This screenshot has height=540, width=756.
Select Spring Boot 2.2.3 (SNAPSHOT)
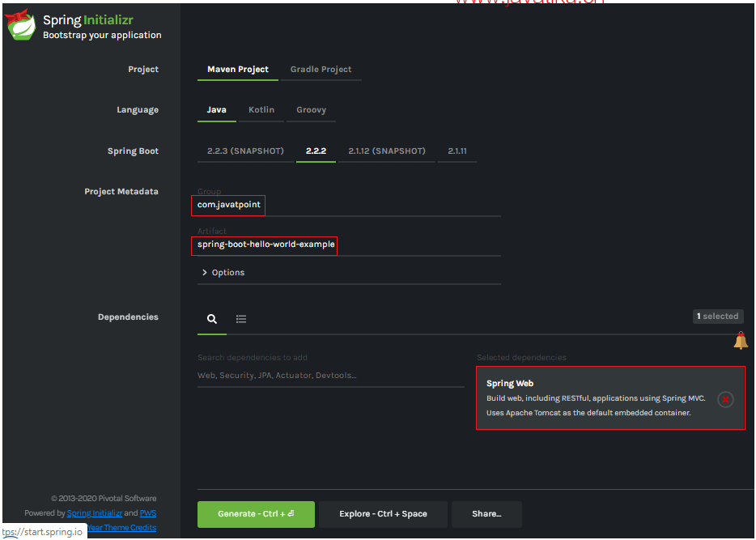coord(245,151)
